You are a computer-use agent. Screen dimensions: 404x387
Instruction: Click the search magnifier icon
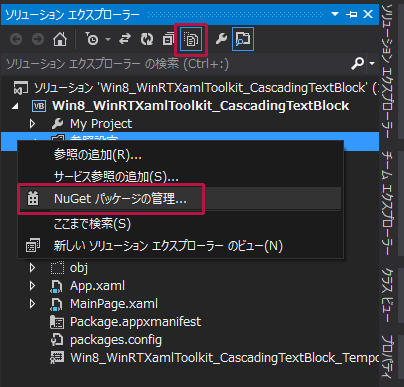click(357, 63)
